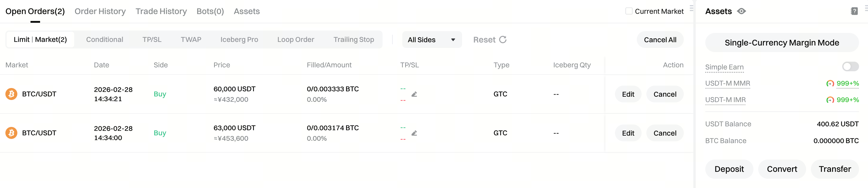Click the USDT-M IMR gauge icon
This screenshot has height=188, width=868.
830,100
